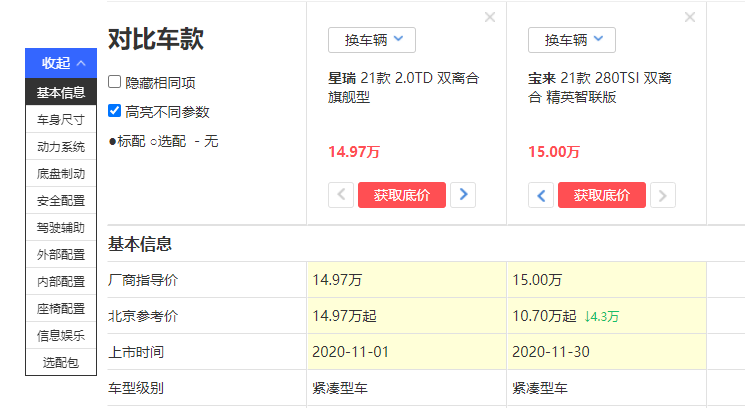Open 换车辆 dropdown for 星瑞
Image resolution: width=745 pixels, height=408 pixels.
372,40
